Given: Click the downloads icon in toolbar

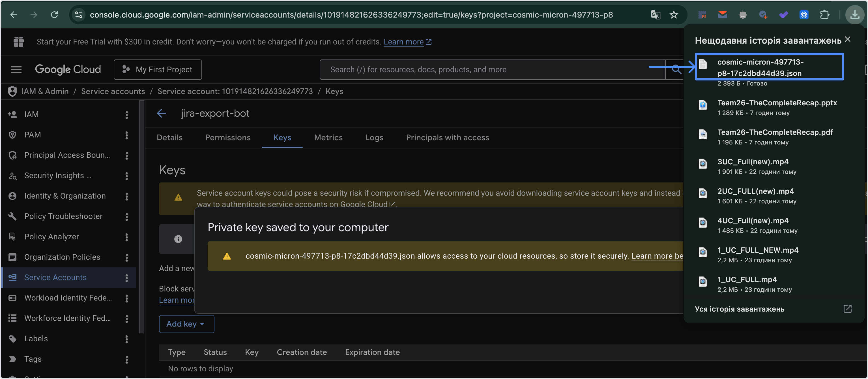Looking at the screenshot, I should click(x=854, y=14).
